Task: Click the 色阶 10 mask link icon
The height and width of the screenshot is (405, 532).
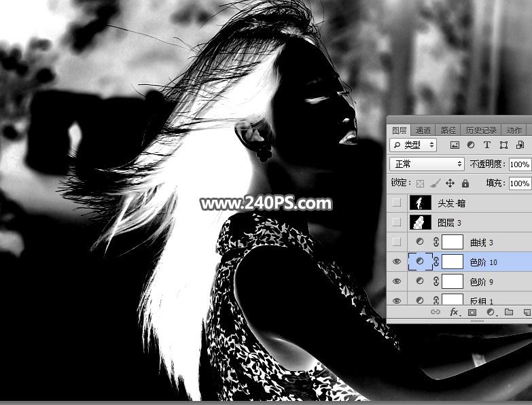Action: [436, 262]
